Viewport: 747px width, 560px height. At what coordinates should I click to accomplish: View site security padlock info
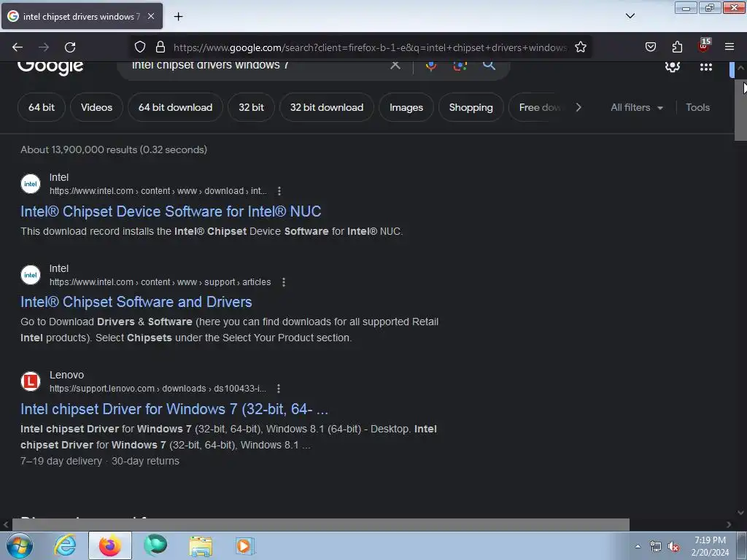160,47
